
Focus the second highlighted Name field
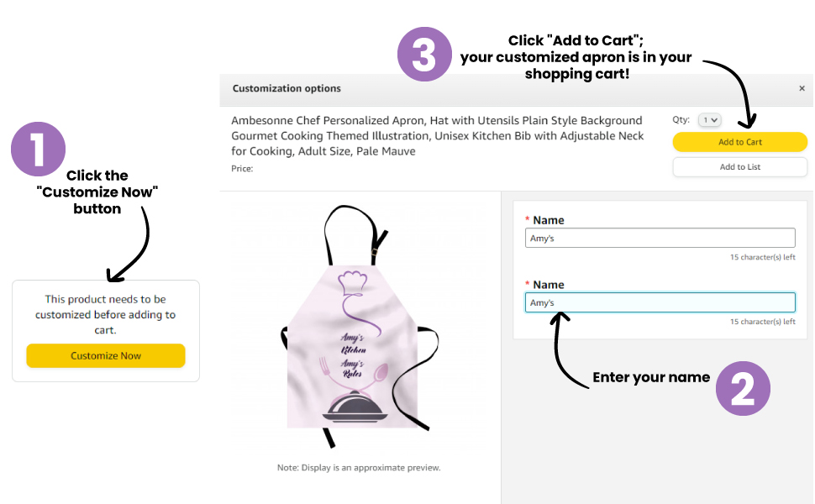[660, 302]
